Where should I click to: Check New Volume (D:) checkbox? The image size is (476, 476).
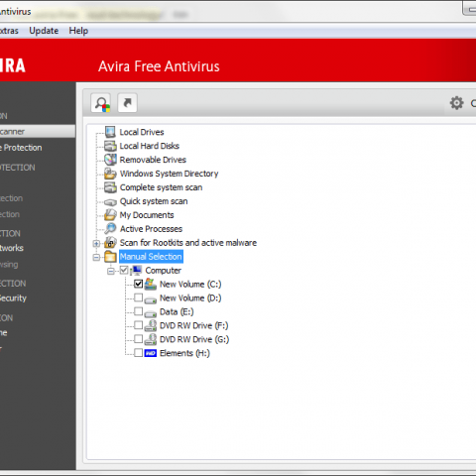(138, 297)
